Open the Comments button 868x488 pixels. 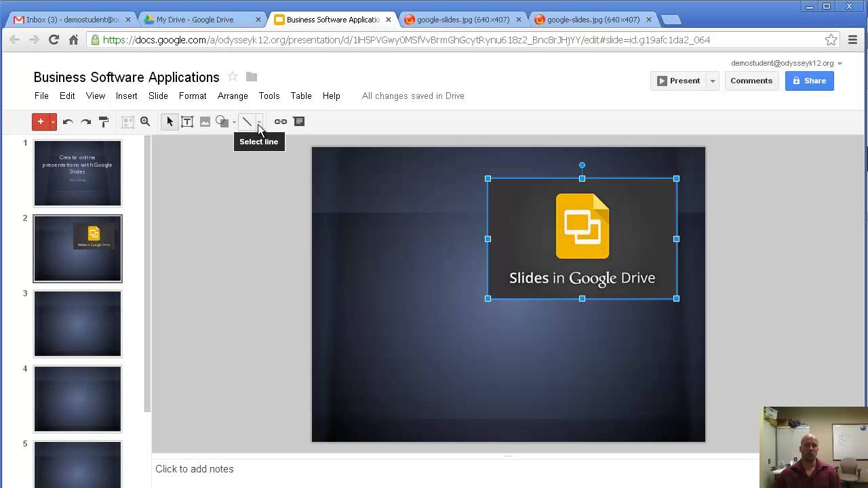pos(751,81)
